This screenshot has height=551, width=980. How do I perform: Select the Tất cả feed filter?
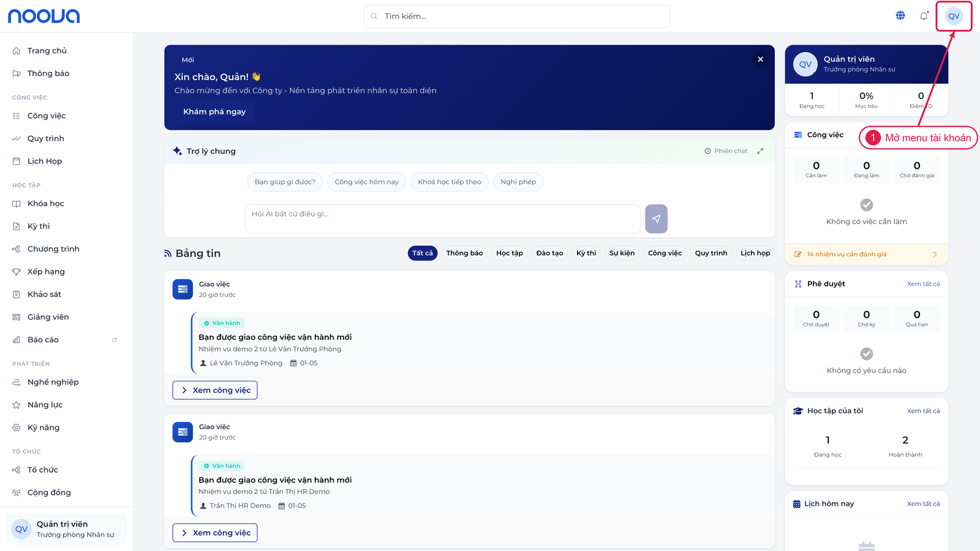[423, 253]
